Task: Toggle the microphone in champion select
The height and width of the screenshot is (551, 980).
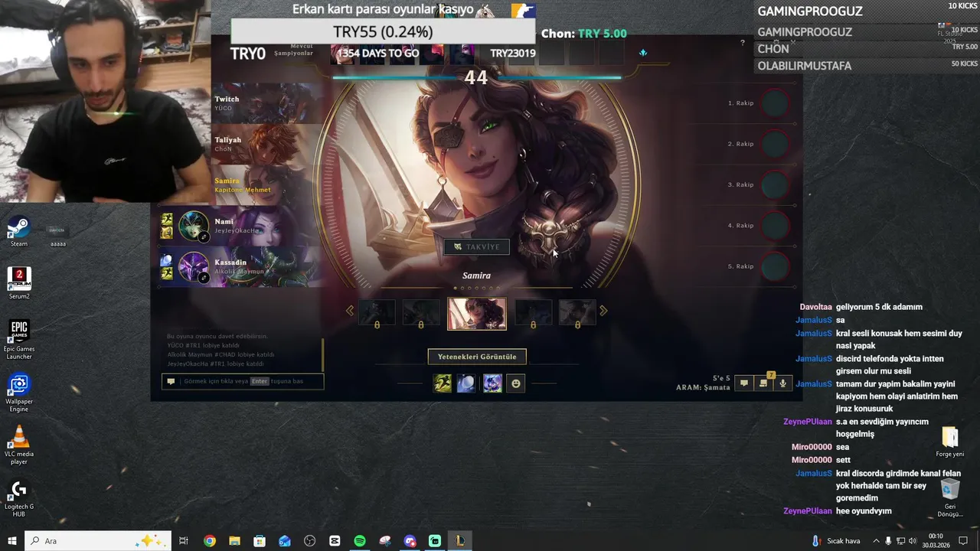Action: click(782, 383)
